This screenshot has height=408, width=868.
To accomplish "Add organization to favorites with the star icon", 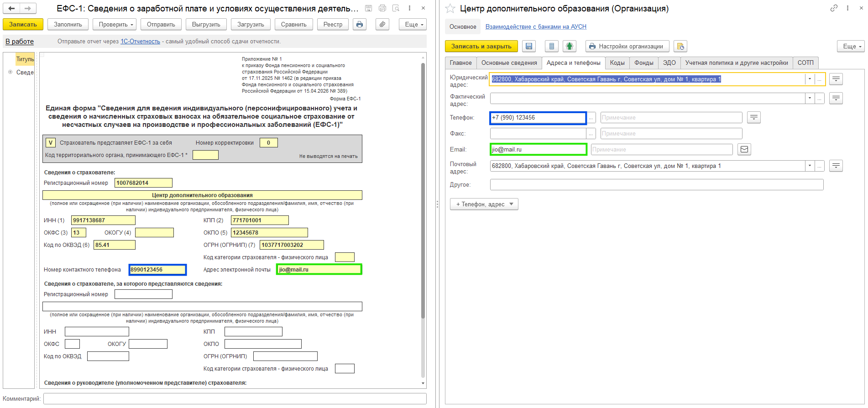I will pyautogui.click(x=450, y=8).
